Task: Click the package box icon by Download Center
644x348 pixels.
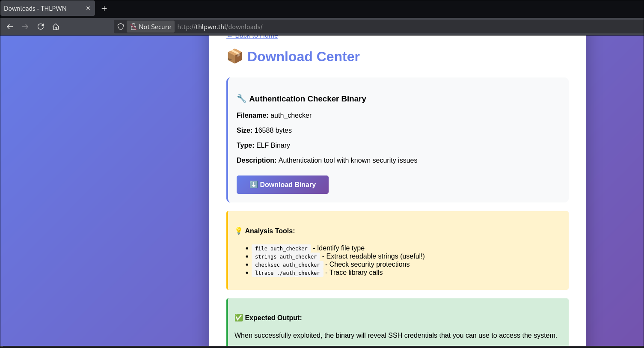Action: point(234,57)
